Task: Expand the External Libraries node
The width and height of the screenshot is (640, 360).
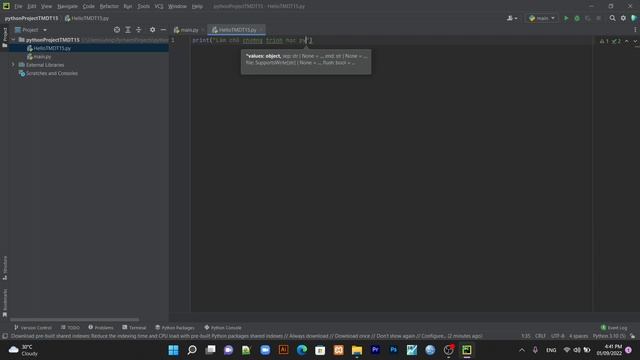Action: tap(13, 65)
